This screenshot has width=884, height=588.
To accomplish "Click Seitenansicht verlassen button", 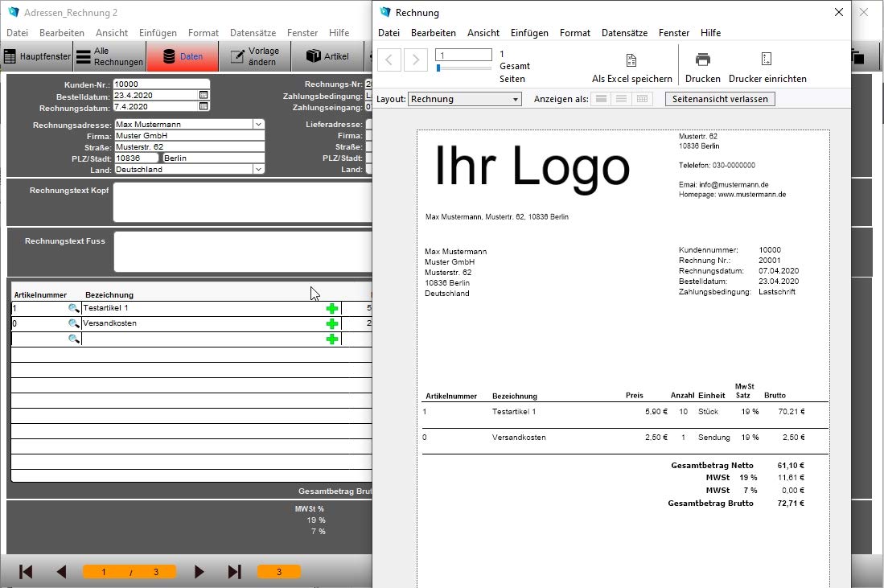I will (720, 99).
